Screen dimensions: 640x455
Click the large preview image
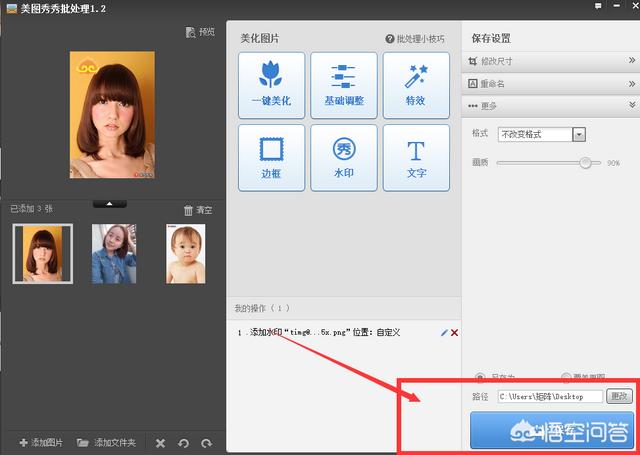(112, 115)
